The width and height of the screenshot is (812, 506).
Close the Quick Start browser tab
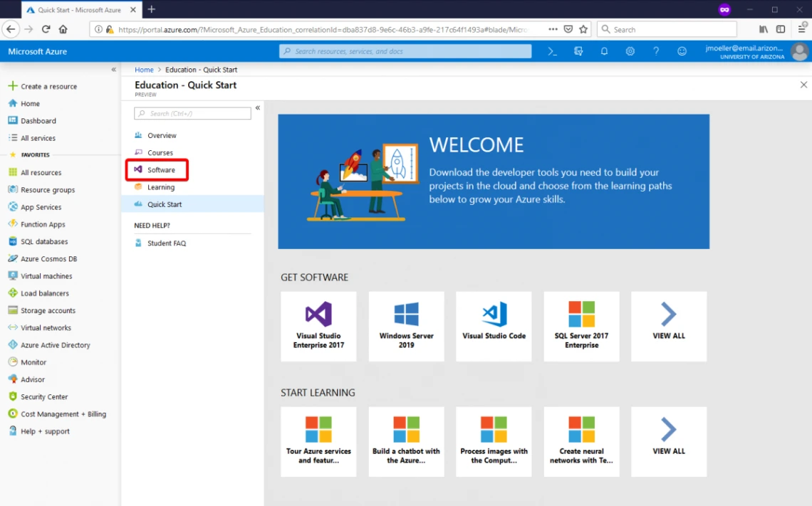click(x=133, y=9)
